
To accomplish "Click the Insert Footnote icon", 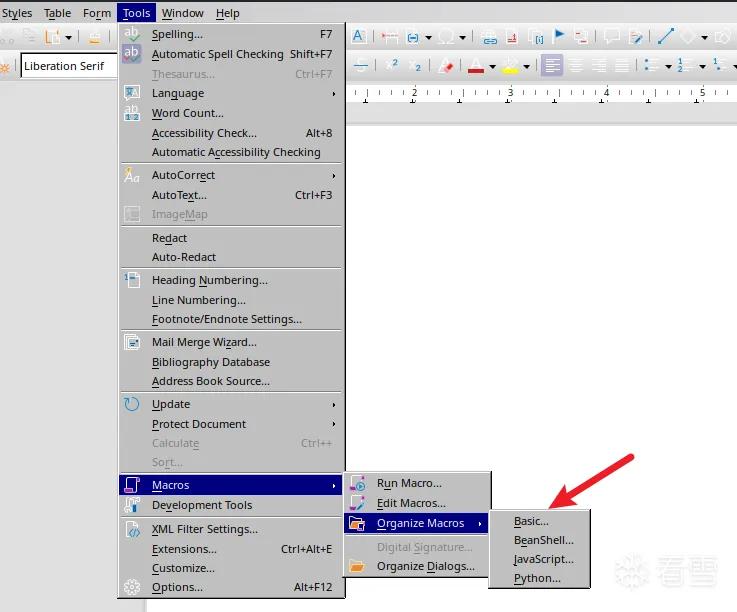I will pos(512,37).
